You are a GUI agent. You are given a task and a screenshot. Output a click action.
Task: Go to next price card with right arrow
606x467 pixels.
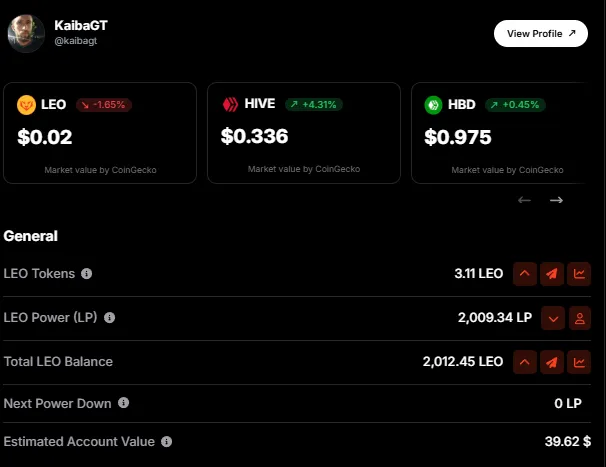556,200
